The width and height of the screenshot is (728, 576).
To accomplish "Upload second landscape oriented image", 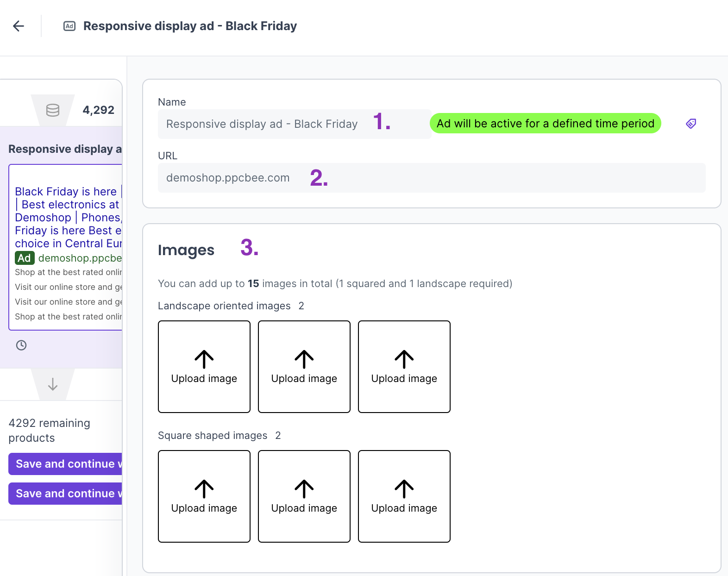I will pos(304,367).
